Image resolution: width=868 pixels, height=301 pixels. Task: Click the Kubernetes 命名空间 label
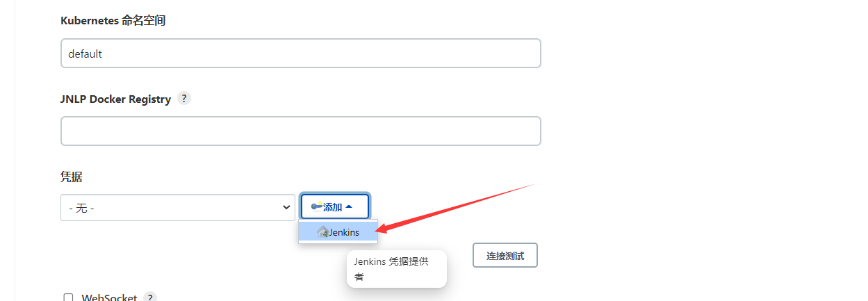coord(113,20)
